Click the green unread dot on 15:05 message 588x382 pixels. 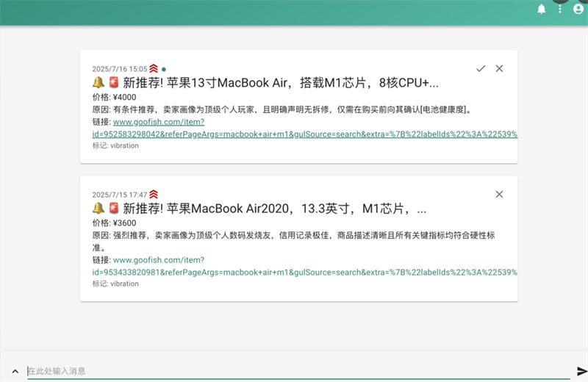pyautogui.click(x=163, y=69)
